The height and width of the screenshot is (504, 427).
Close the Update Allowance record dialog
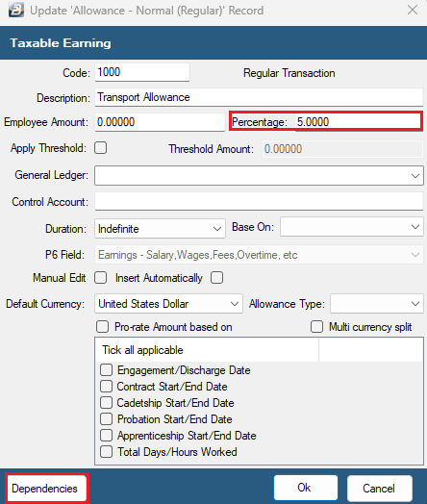413,10
